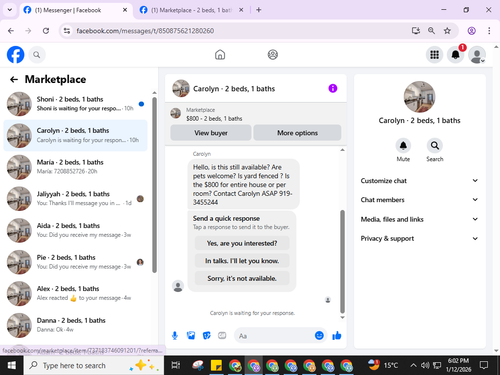The image size is (500, 375).
Task: Attach a photo using the image icon
Action: [x=191, y=336]
